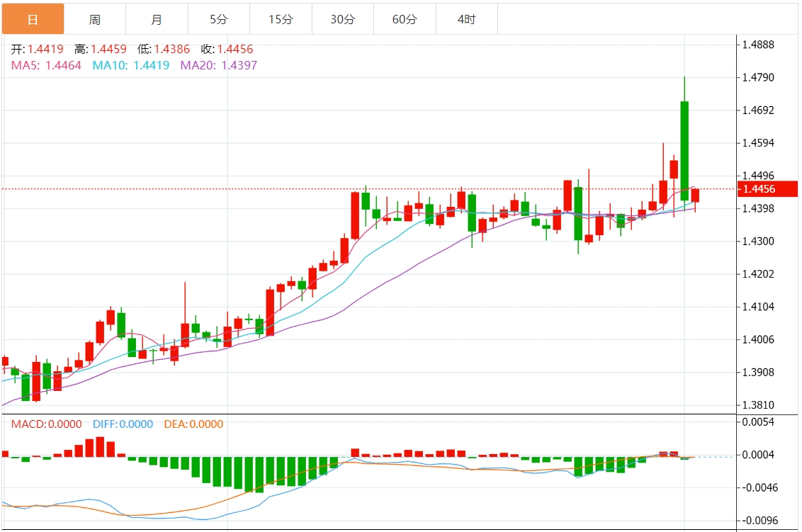Image resolution: width=802 pixels, height=532 pixels.
Task: Select the 日 daily chart tab
Action: [33, 19]
